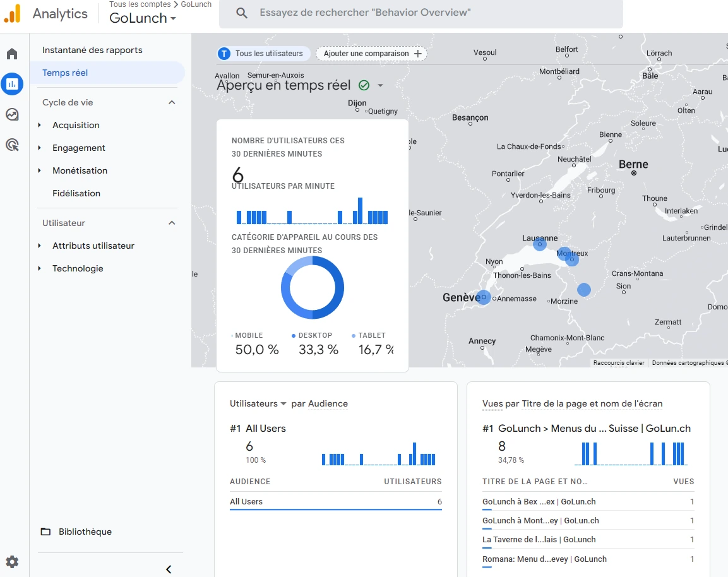Click Tous les comptes breadcrumb
The height and width of the screenshot is (577, 728).
click(140, 4)
